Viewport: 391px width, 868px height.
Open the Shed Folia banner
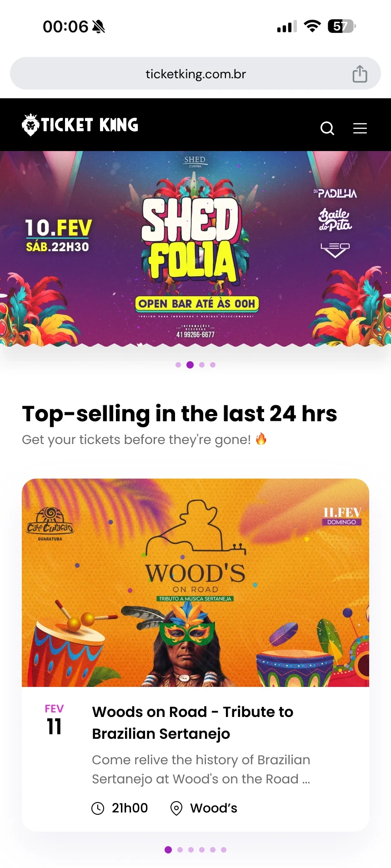(x=195, y=249)
